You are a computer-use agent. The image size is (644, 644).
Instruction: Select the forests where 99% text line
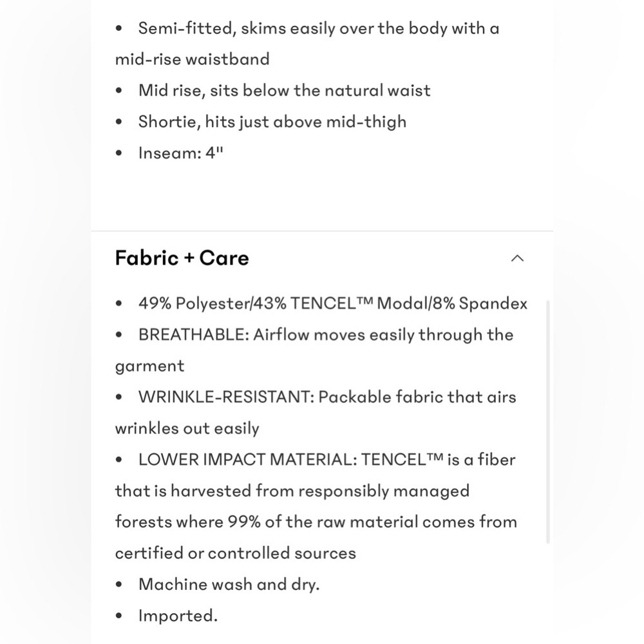(316, 522)
